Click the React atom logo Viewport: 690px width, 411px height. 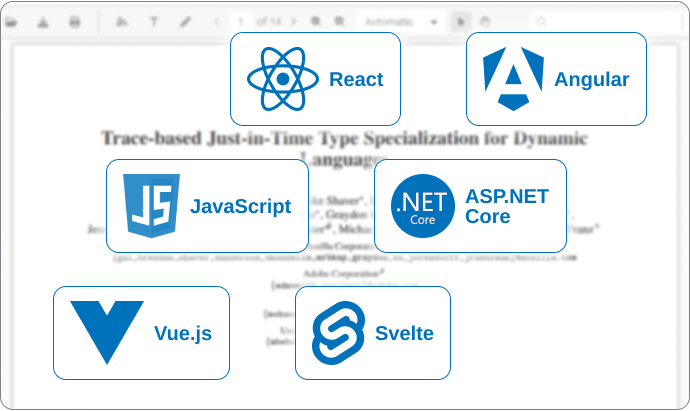(283, 79)
